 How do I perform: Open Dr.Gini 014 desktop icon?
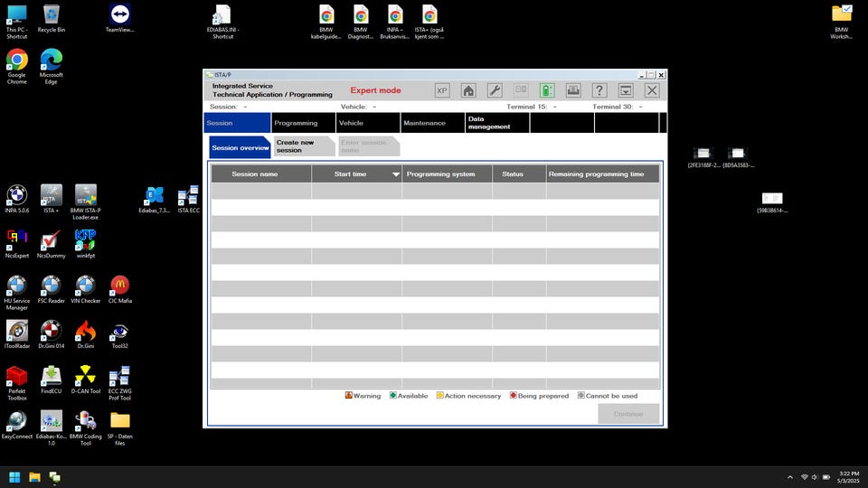coord(51,334)
